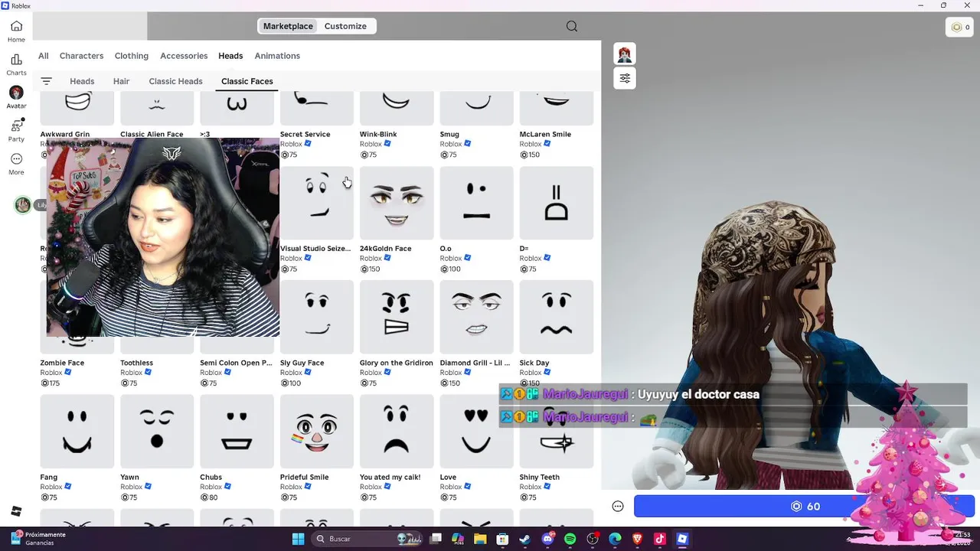Screen dimensions: 980x551
Task: Select the Characters category
Action: click(x=81, y=56)
